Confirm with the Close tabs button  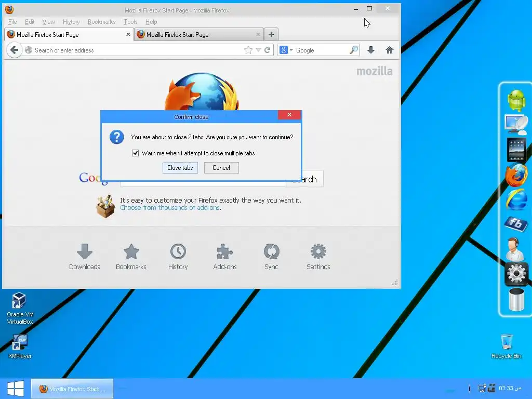pos(180,168)
